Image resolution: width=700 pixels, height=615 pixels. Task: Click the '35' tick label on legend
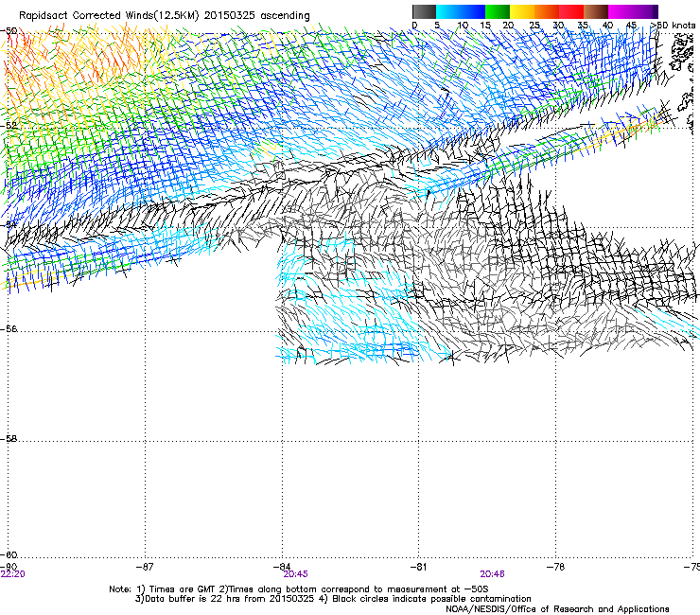coord(583,26)
